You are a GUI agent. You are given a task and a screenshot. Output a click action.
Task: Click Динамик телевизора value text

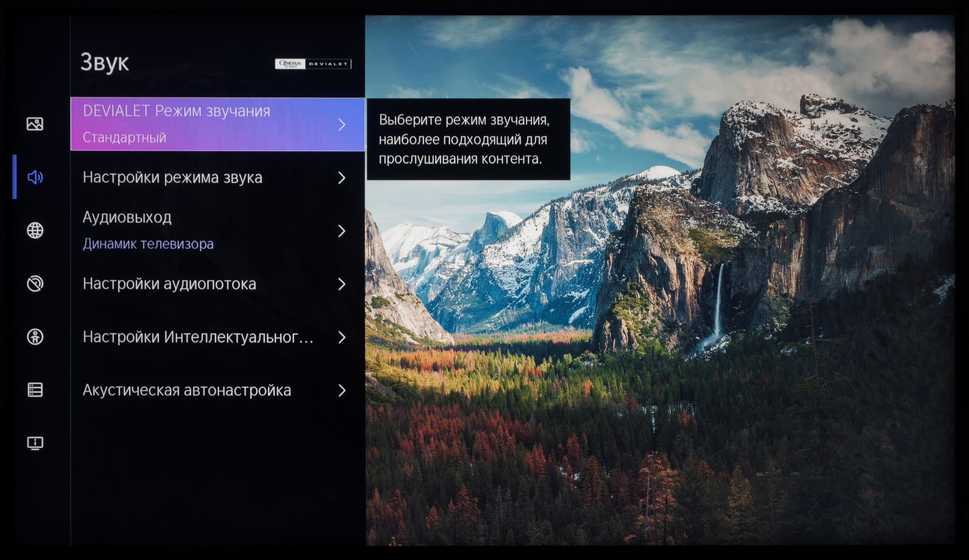(148, 244)
